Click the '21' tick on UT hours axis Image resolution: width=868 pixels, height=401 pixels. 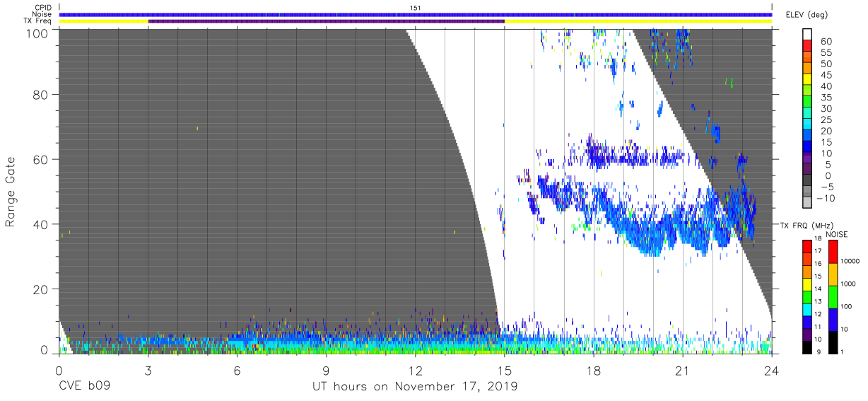point(683,370)
